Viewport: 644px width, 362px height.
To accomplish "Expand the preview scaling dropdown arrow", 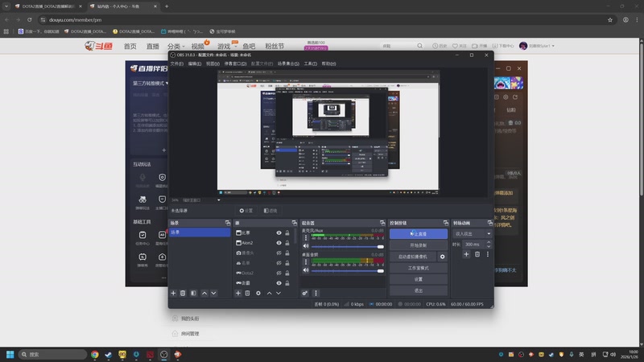I will click(x=218, y=200).
